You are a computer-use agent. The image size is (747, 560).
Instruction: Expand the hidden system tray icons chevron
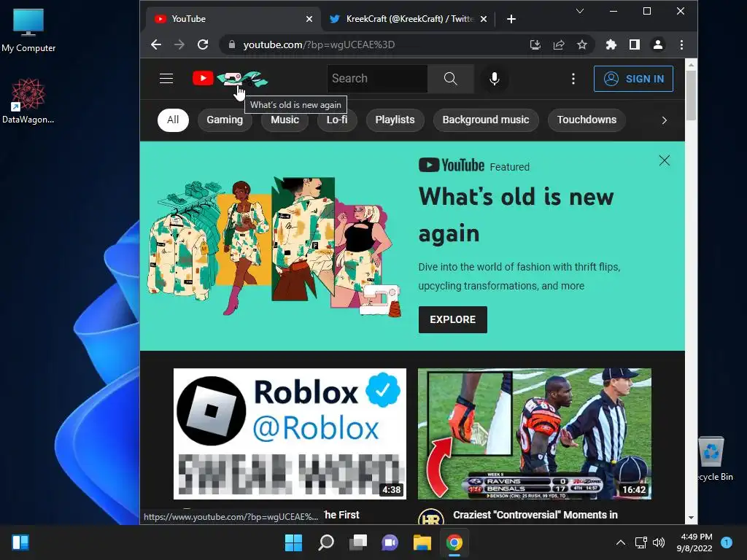[x=620, y=542]
